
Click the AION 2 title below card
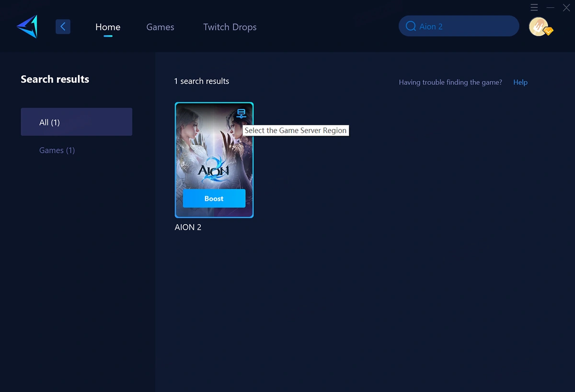[188, 227]
